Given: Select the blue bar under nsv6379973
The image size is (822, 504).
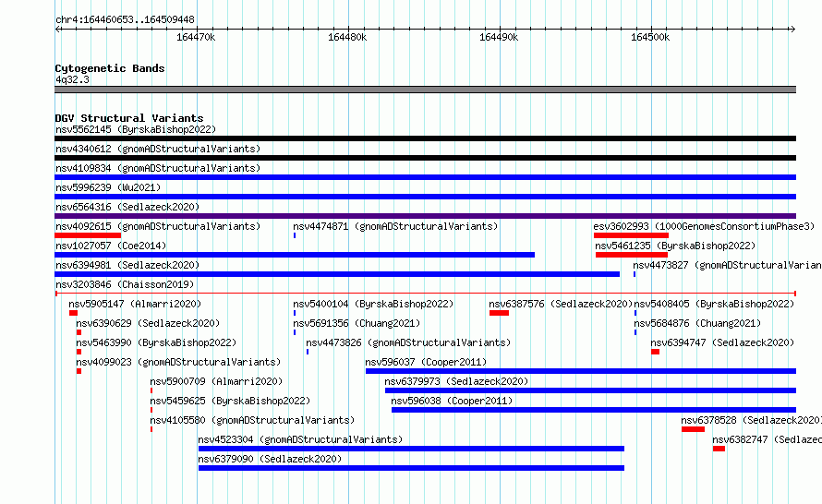Looking at the screenshot, I should 590,390.
